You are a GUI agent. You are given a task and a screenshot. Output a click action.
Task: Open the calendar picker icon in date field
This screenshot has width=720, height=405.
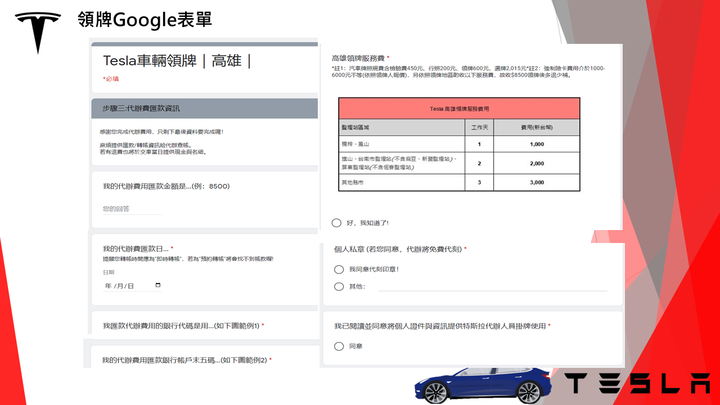[158, 285]
